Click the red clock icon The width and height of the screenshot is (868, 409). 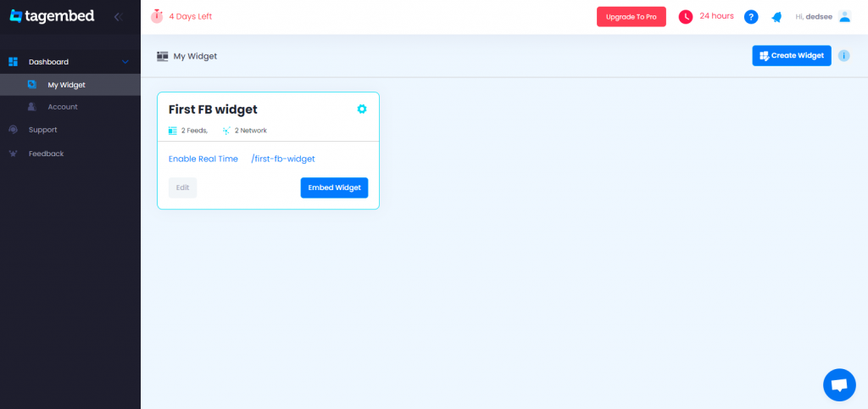pyautogui.click(x=685, y=17)
